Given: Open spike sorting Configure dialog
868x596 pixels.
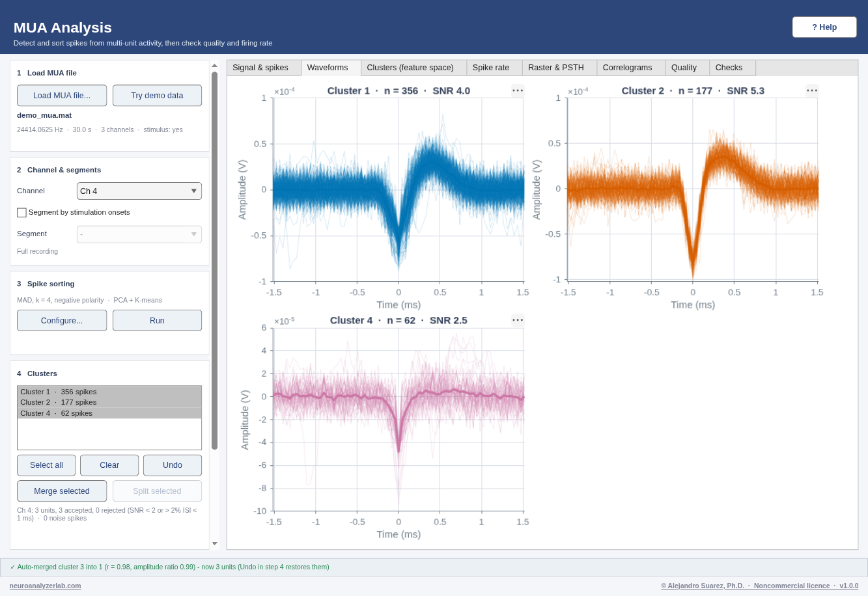Looking at the screenshot, I should point(62,321).
